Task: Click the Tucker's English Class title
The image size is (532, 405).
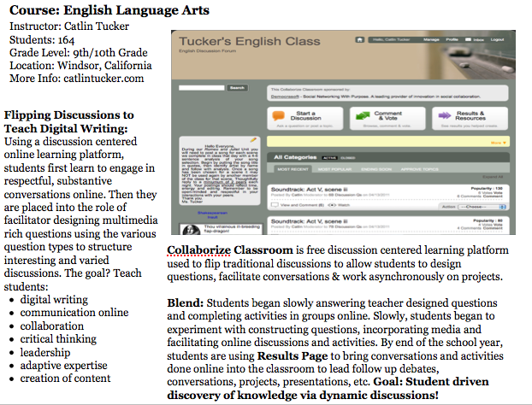Action: point(250,42)
